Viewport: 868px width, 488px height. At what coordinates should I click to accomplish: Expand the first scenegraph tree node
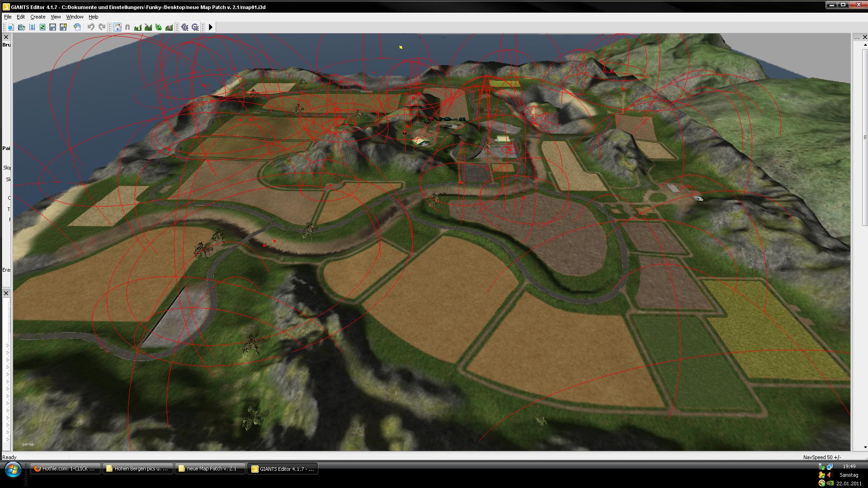tap(8, 346)
